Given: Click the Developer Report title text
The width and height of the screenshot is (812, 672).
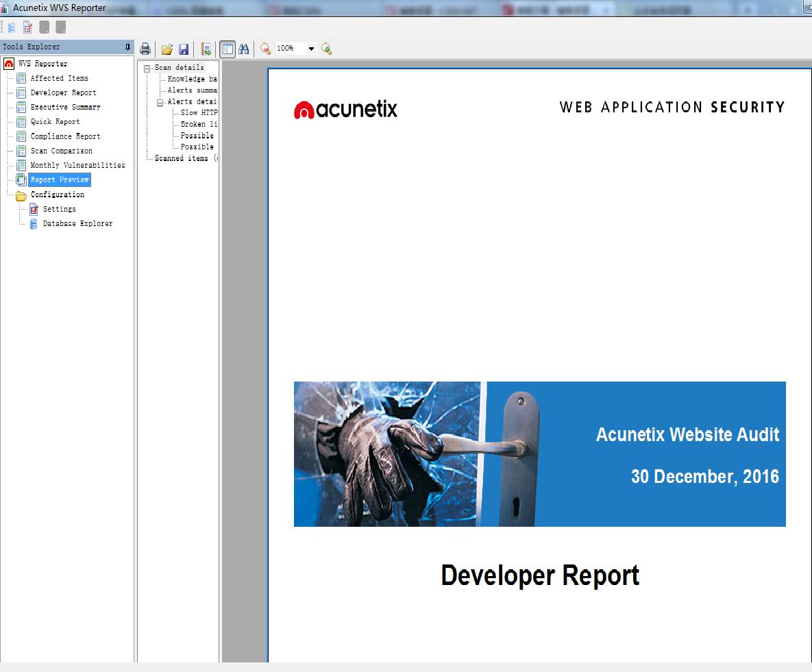Looking at the screenshot, I should 540,575.
